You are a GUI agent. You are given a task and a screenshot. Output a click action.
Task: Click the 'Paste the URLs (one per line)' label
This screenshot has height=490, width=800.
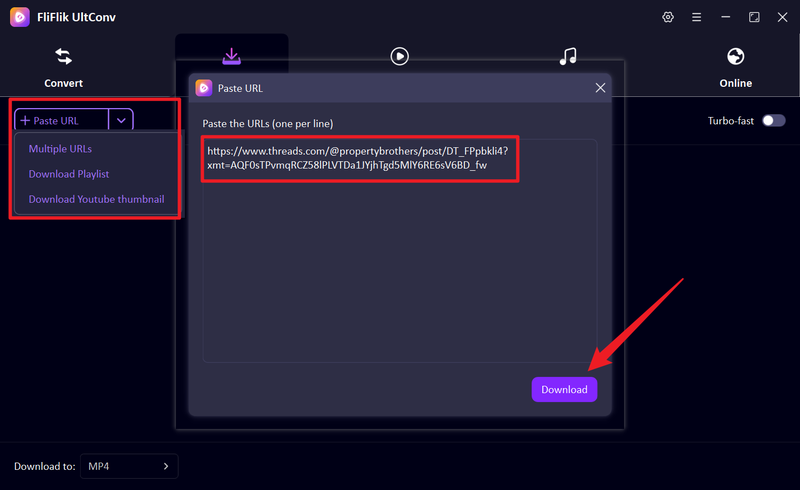click(x=268, y=124)
